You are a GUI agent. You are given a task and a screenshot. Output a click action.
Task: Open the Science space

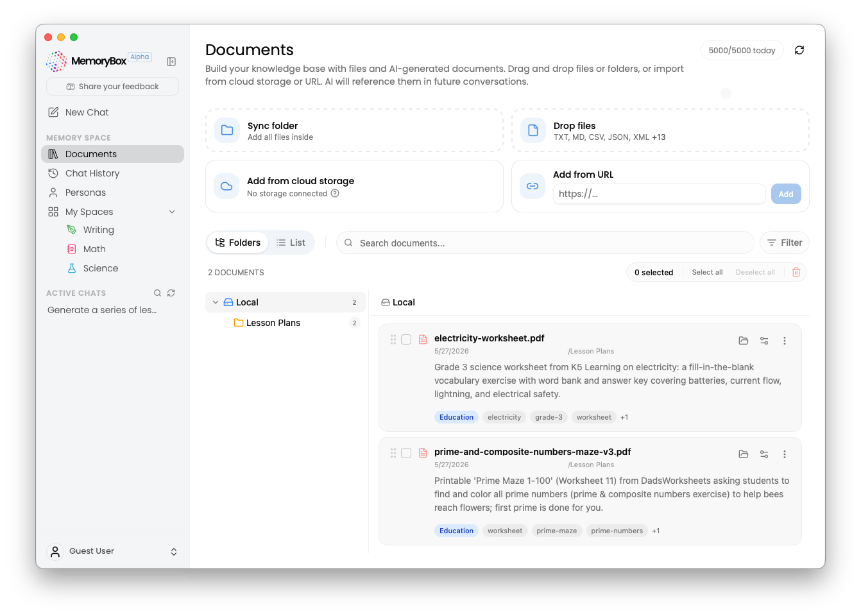tap(101, 268)
